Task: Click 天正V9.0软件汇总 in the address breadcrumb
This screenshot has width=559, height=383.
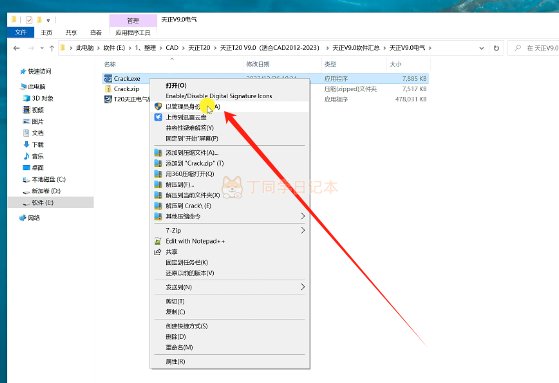Action: 356,47
